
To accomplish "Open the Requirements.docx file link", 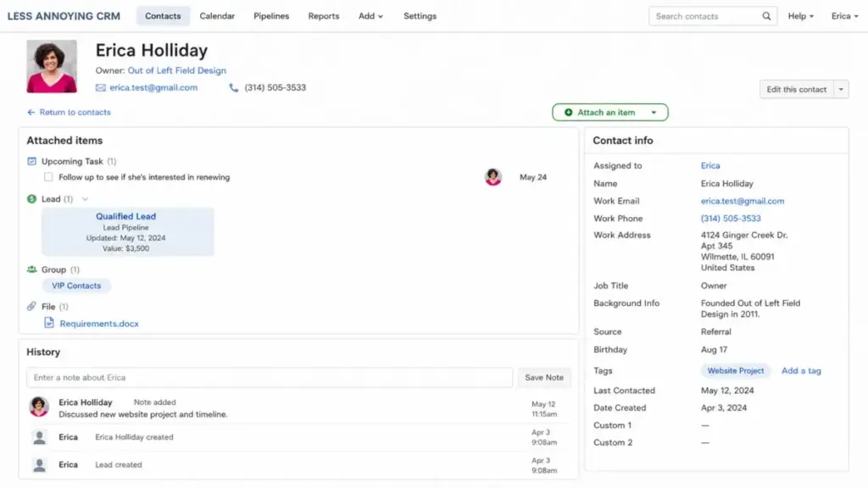I will pos(99,324).
